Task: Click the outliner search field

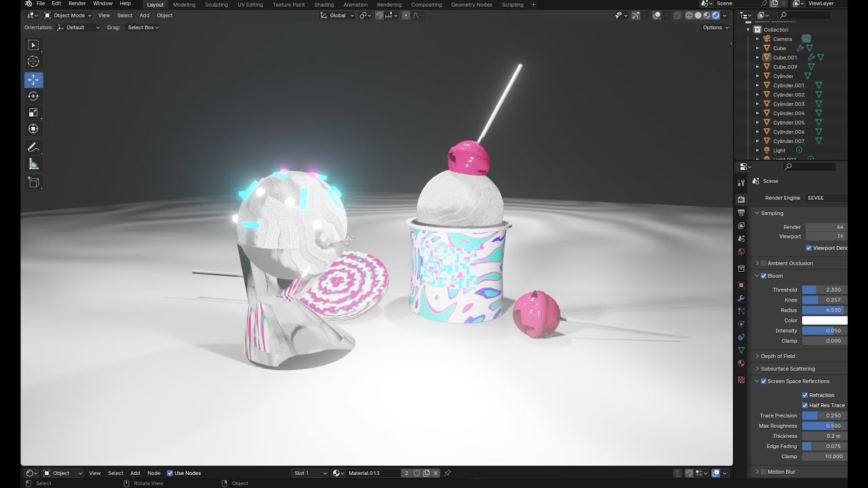Action: point(804,15)
